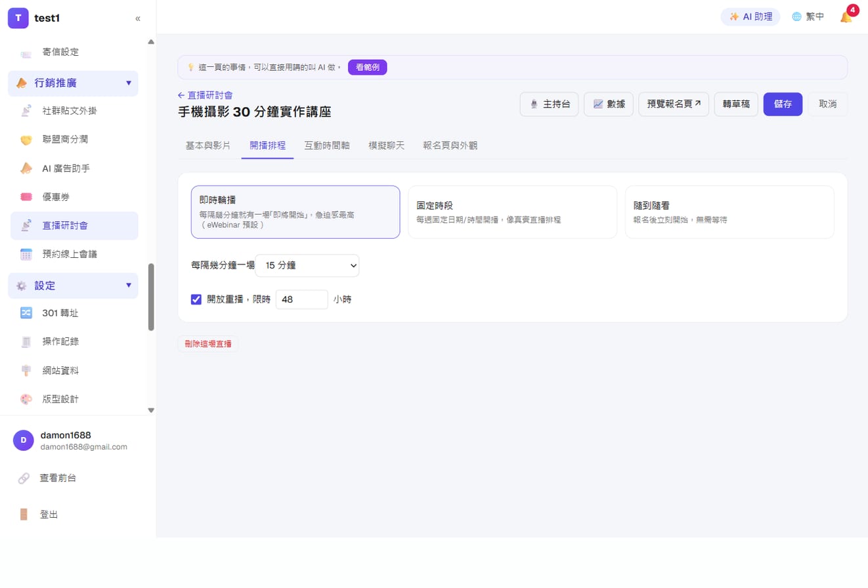Click the replay hours field showing 48
This screenshot has height=588, width=868.
[x=302, y=299]
